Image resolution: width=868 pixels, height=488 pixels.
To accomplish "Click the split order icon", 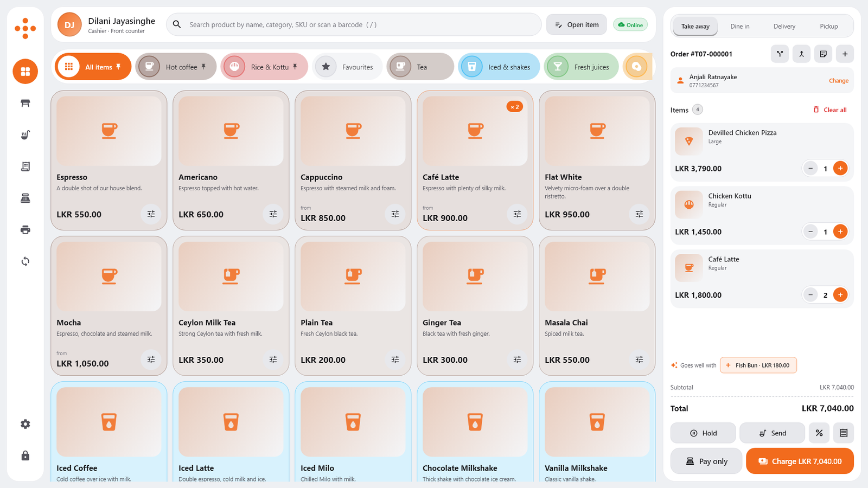I will tap(780, 54).
